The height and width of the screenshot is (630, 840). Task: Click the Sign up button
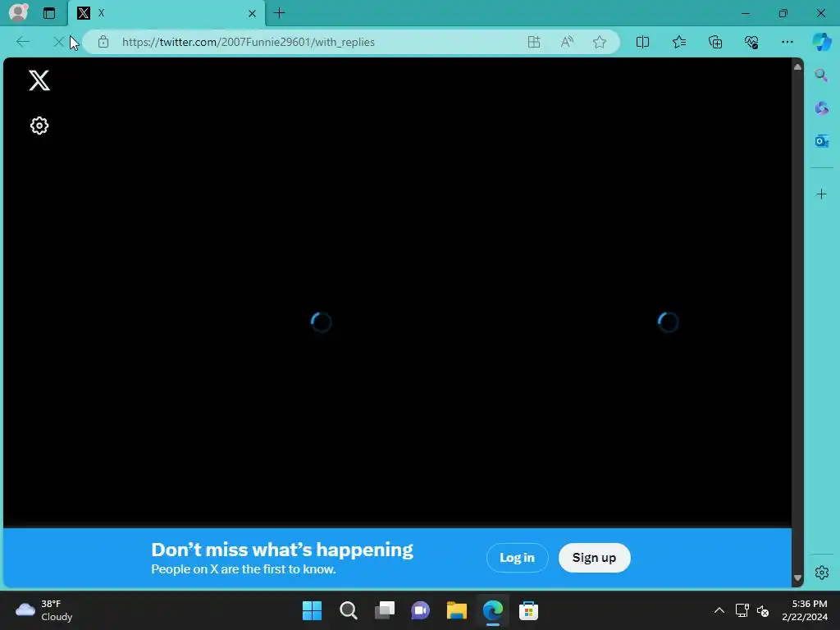594,558
